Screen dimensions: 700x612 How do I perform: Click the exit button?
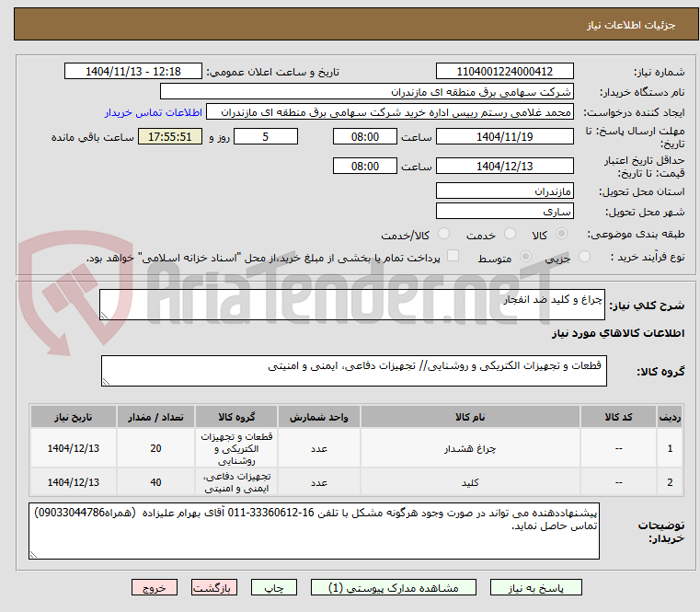(x=154, y=587)
